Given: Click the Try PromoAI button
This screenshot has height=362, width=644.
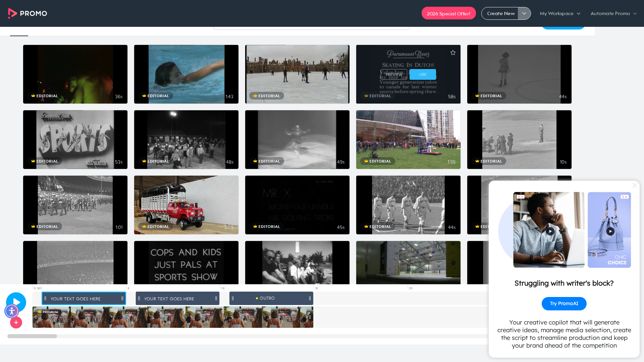Looking at the screenshot, I should pos(564,304).
